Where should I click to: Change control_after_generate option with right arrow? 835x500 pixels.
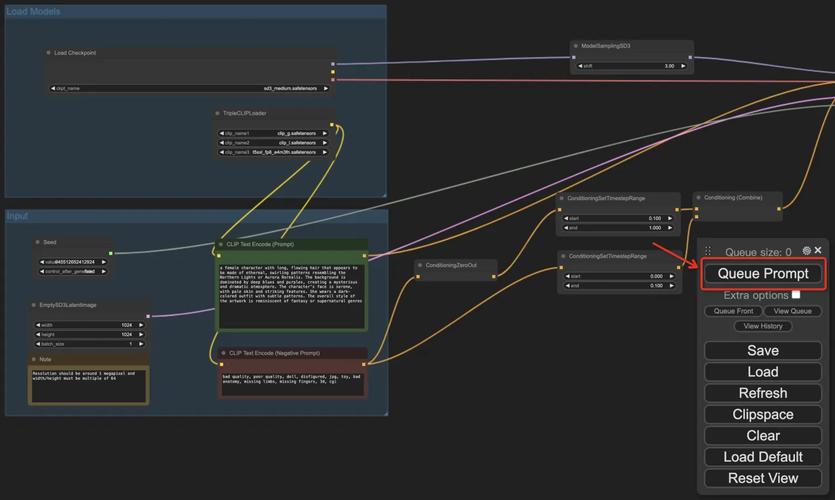coord(103,272)
